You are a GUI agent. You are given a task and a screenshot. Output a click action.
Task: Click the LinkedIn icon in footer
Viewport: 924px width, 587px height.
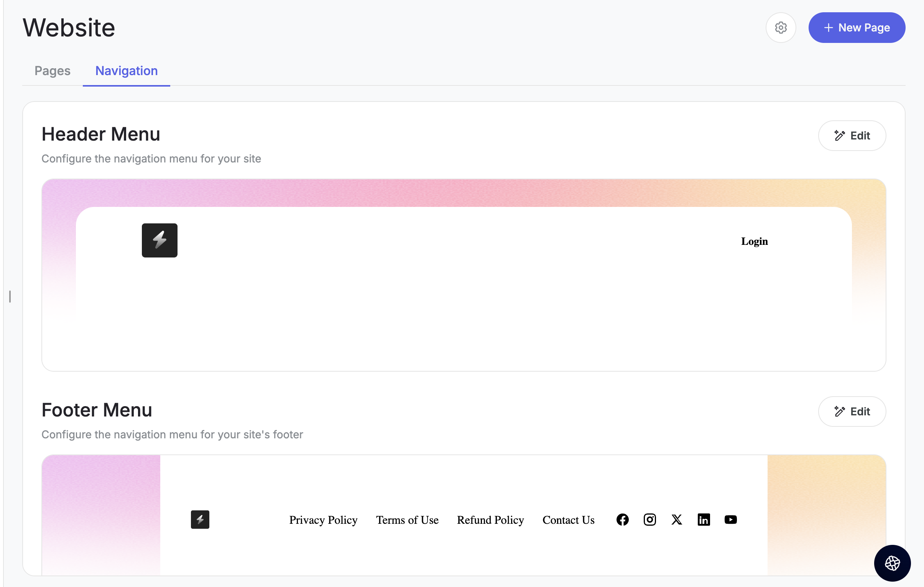point(704,520)
